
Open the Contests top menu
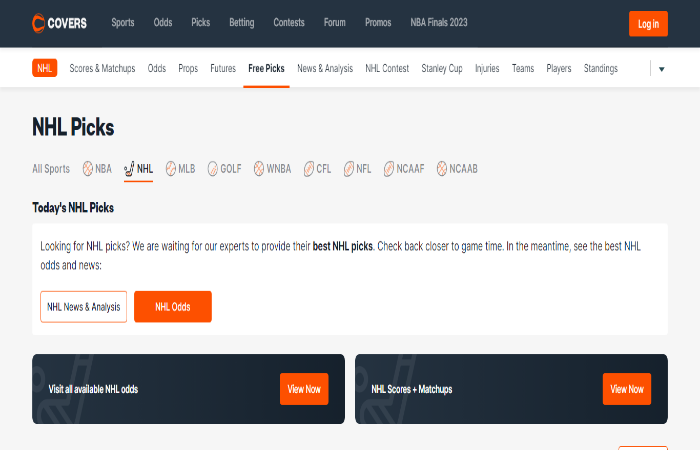click(x=289, y=23)
